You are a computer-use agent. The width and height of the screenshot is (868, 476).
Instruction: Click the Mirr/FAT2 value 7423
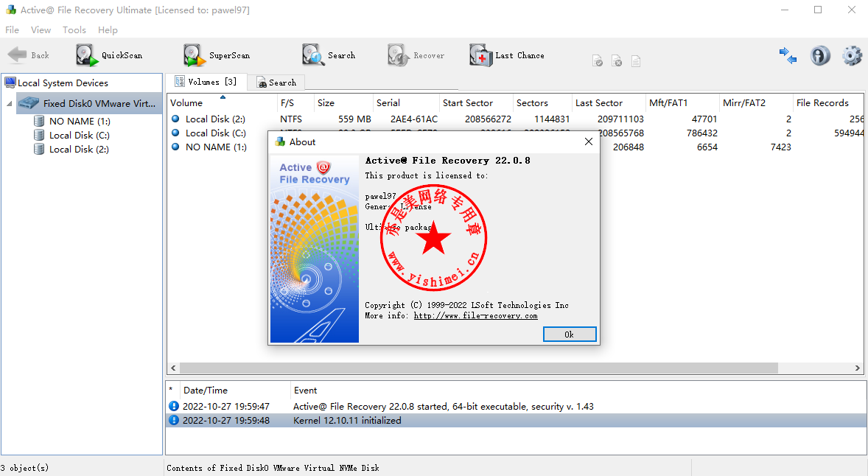780,147
